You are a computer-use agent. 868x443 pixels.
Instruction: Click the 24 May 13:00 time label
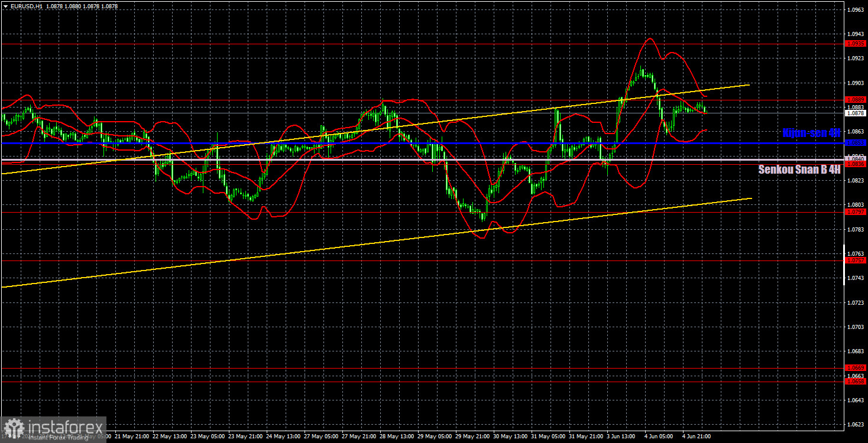pyautogui.click(x=283, y=437)
